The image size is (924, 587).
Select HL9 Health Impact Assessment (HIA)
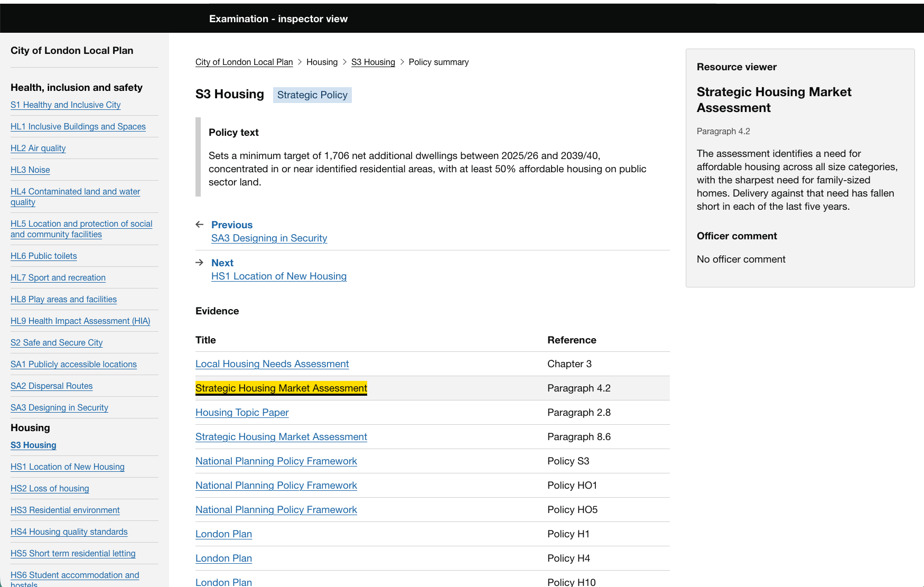(x=80, y=321)
